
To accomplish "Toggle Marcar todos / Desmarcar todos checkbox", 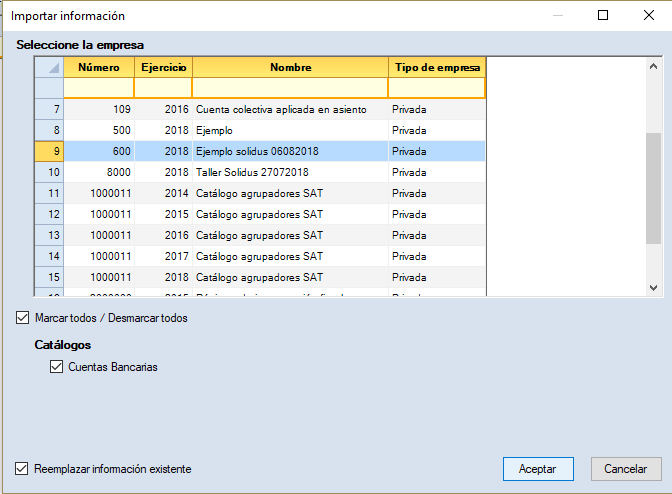I will [x=23, y=318].
